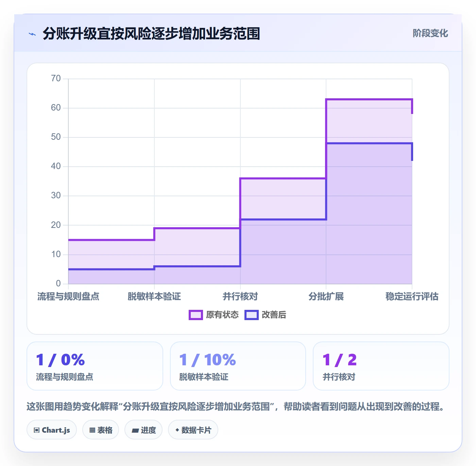476x466 pixels.
Task: Click the 1 / 0% value text
Action: [x=61, y=360]
